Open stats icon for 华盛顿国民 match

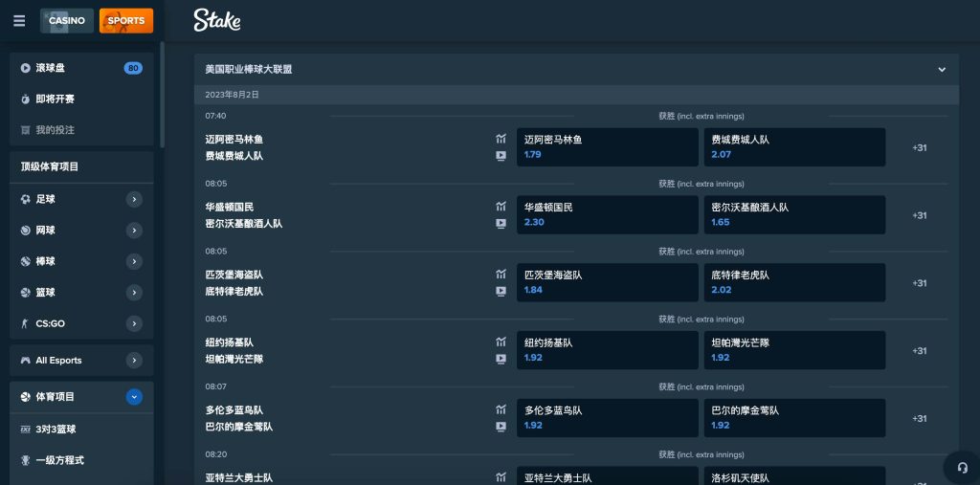click(x=501, y=207)
